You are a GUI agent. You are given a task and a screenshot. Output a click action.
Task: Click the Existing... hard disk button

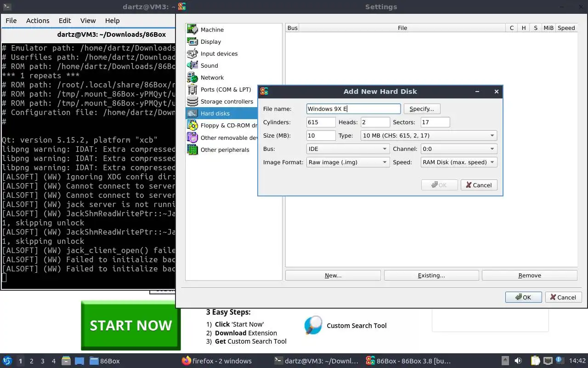click(431, 276)
